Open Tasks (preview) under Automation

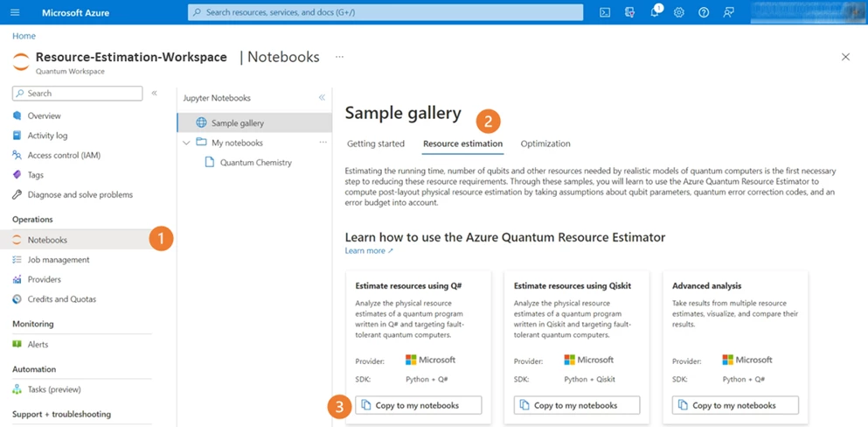pos(54,389)
